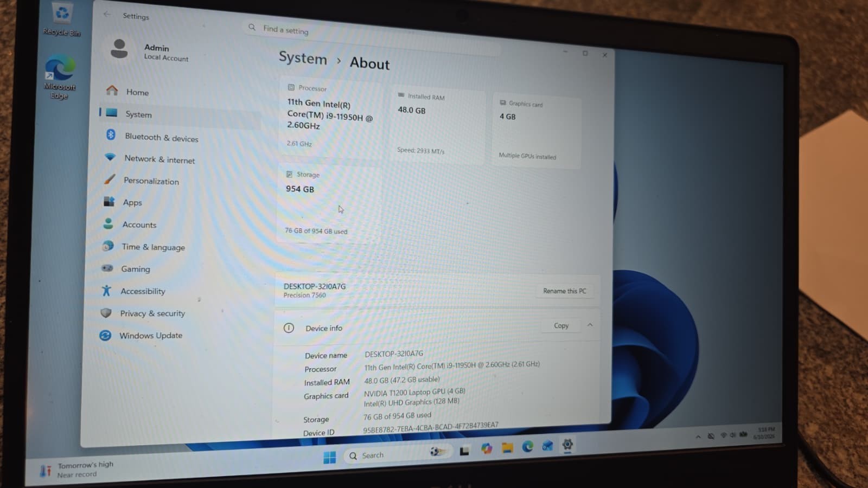Click the Device info circle icon
Image resolution: width=868 pixels, height=488 pixels.
(x=289, y=328)
